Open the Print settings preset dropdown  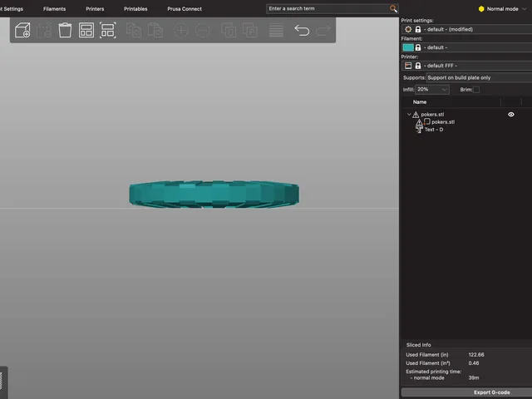click(467, 29)
